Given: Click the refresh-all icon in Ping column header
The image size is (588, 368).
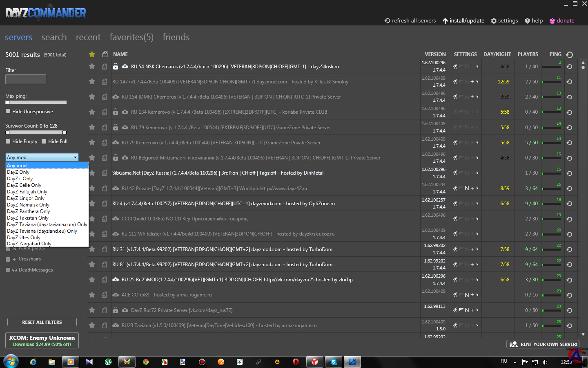Looking at the screenshot, I should point(570,54).
